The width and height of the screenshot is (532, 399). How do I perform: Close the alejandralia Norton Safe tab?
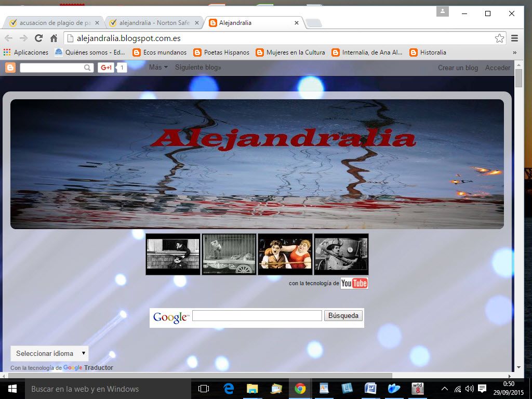tap(197, 23)
